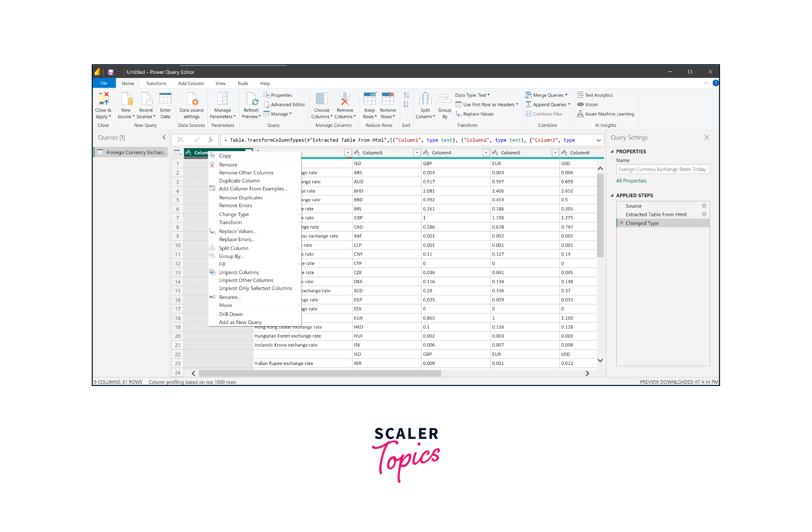Open the Source step settings gear
This screenshot has width=812, height=532.
tap(704, 206)
